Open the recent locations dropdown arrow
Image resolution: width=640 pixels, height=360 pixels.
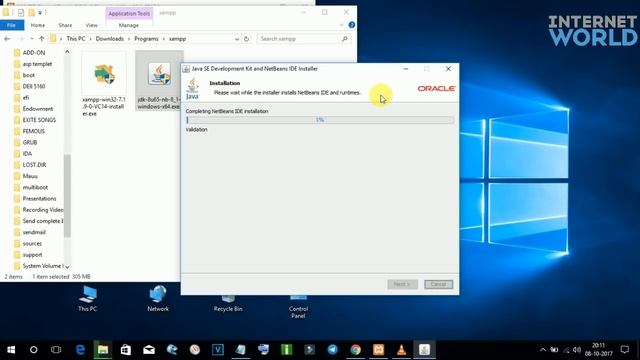31,39
